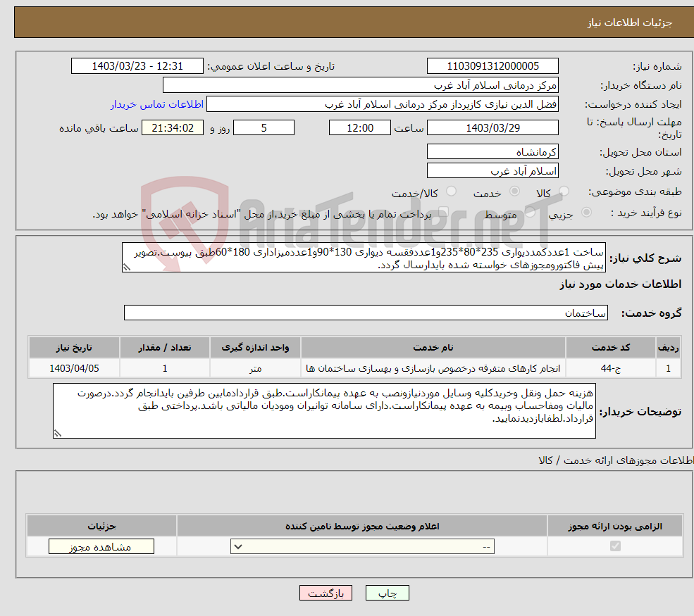Click the unit cell متر
Viewport: 694px width, 616px height.
click(255, 368)
